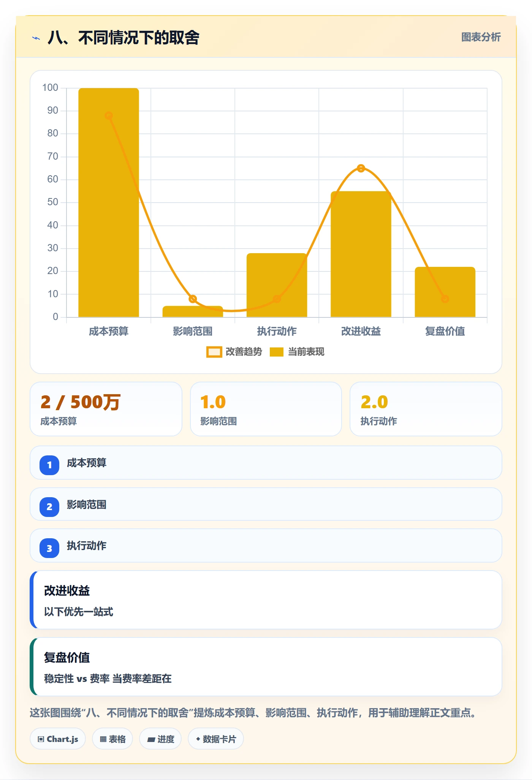Click the 复盘价值 bar in the chart
Viewport: 532px width, 780px height.
click(x=445, y=292)
